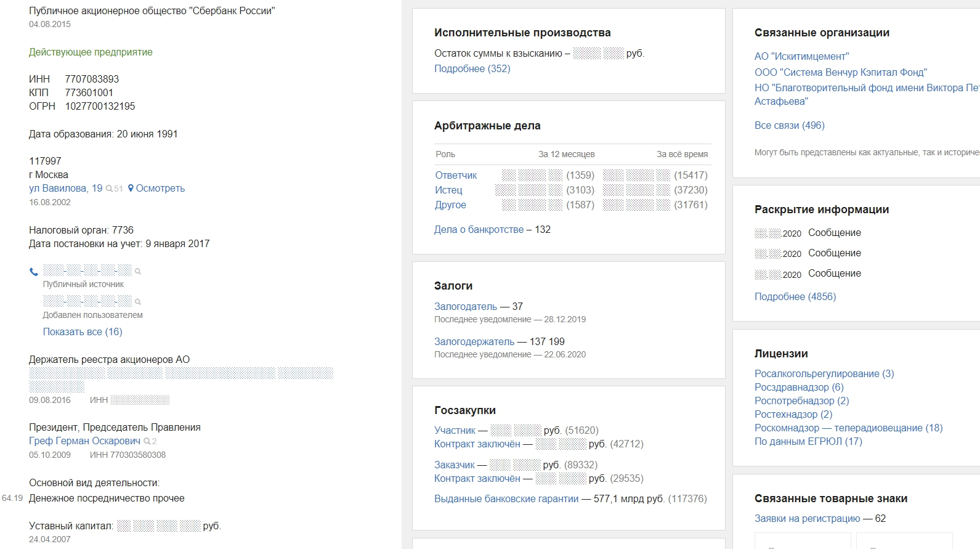Screen dimensions: 980x549
Task: Open По данным ЕГРЮЛ (17) licenses
Action: (808, 441)
